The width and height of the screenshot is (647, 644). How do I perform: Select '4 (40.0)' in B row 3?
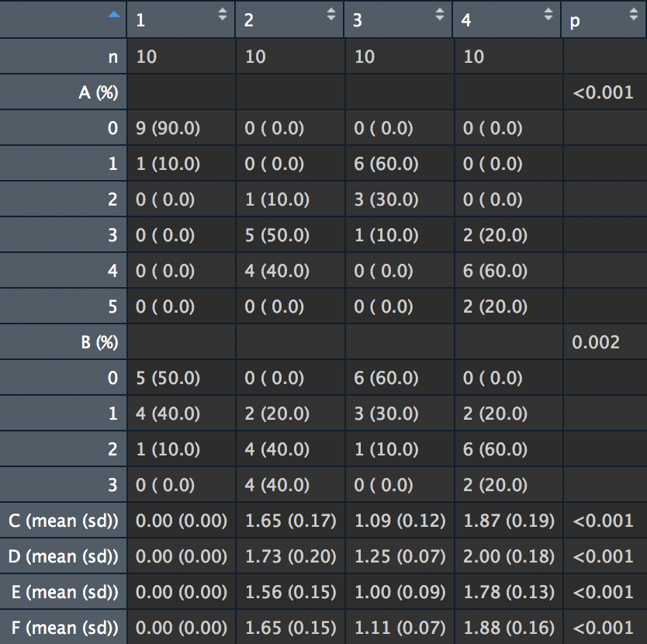290,485
